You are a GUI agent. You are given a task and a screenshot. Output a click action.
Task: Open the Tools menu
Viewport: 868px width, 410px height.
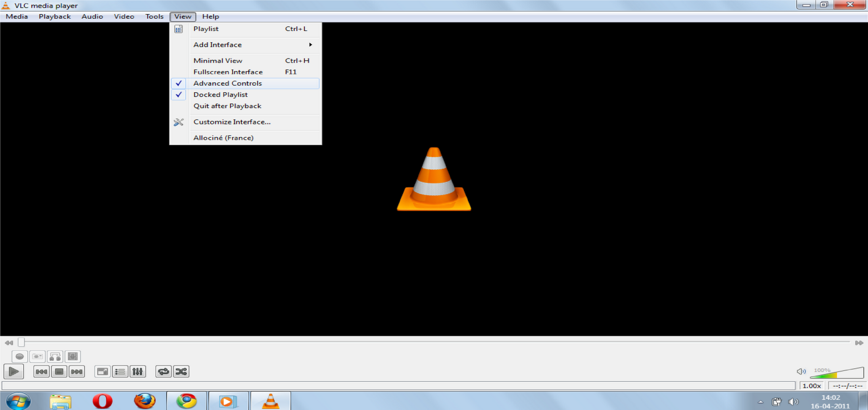(155, 16)
